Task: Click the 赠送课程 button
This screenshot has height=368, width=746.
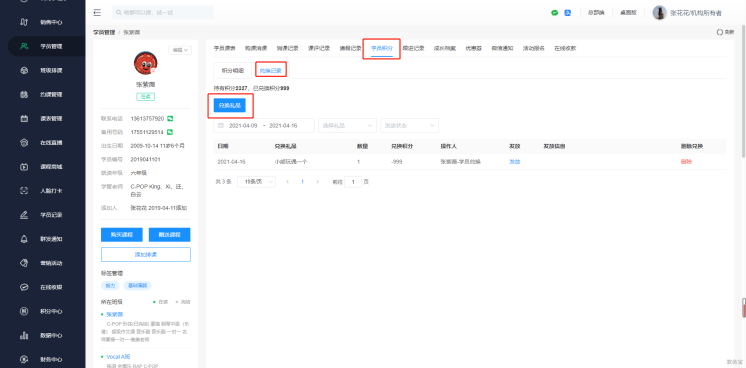Action: [169, 235]
